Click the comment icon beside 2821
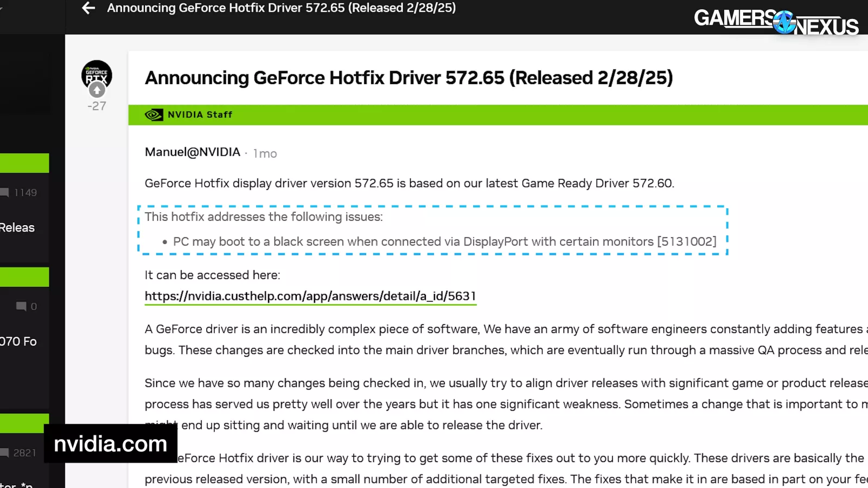The image size is (868, 488). 5,453
